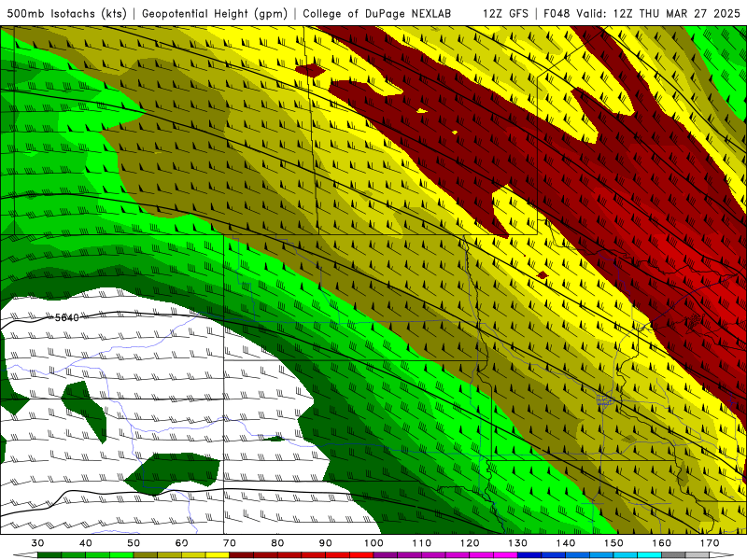This screenshot has height=560, width=747.
Task: Click the 170 label on the color scale
Action: pos(710,543)
